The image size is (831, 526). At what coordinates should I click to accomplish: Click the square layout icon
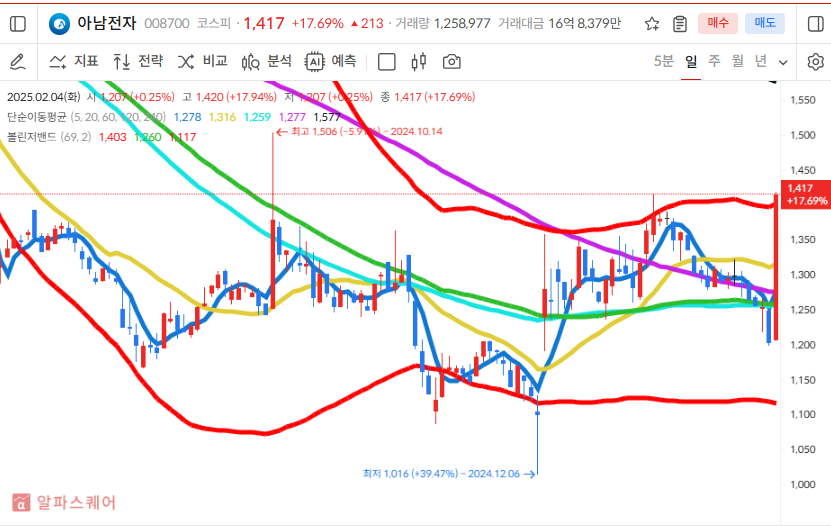(386, 62)
